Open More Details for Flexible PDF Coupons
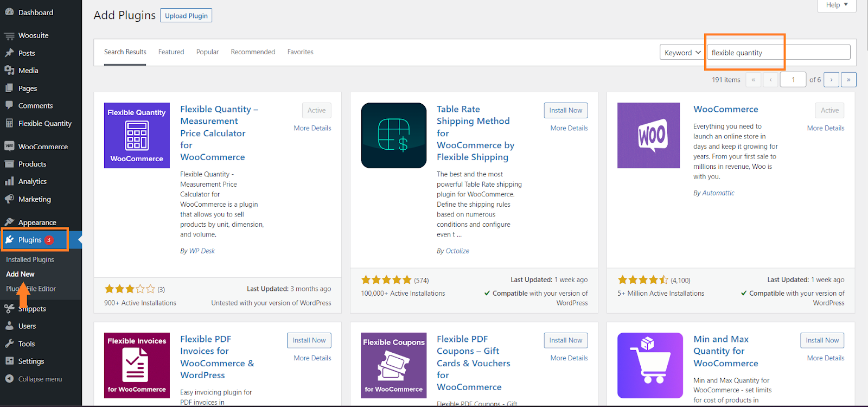Viewport: 868px width, 407px height. (569, 358)
